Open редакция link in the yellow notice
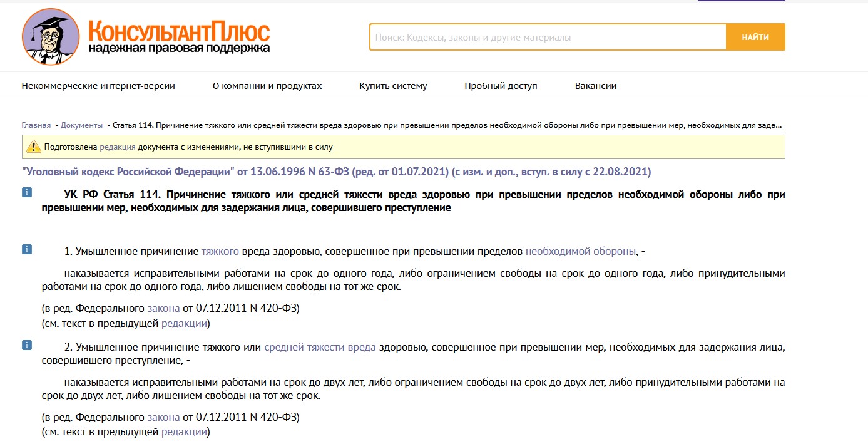This screenshot has width=868, height=444. (118, 147)
